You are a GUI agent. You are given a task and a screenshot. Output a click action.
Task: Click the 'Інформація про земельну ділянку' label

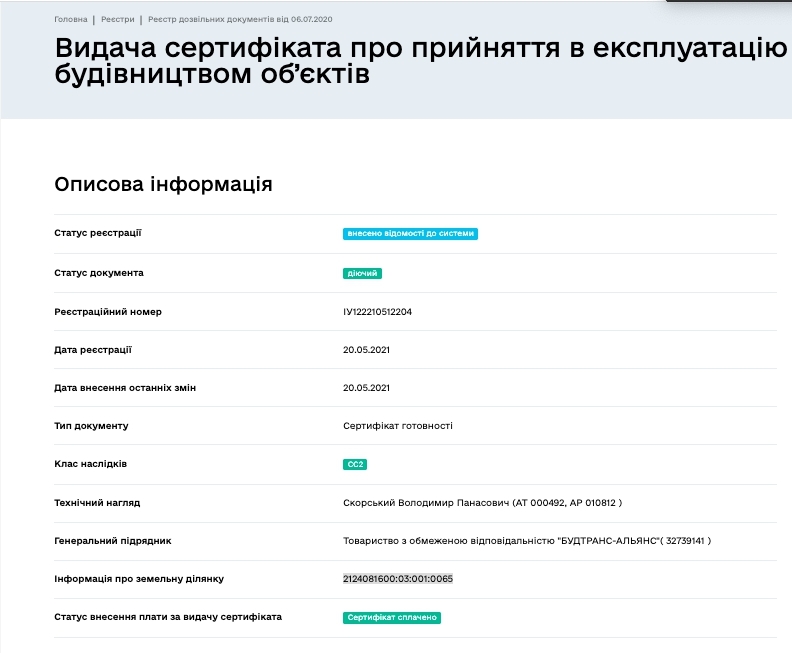tap(139, 579)
